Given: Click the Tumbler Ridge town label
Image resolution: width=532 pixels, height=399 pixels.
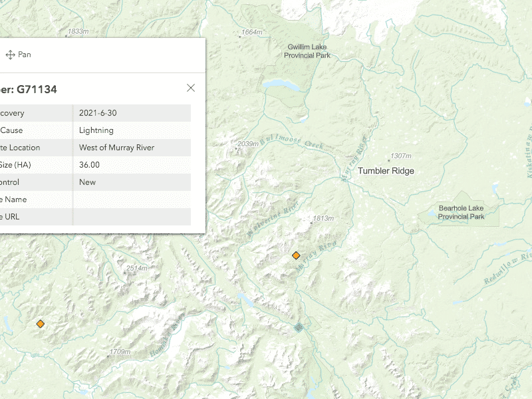Looking at the screenshot, I should point(386,171).
